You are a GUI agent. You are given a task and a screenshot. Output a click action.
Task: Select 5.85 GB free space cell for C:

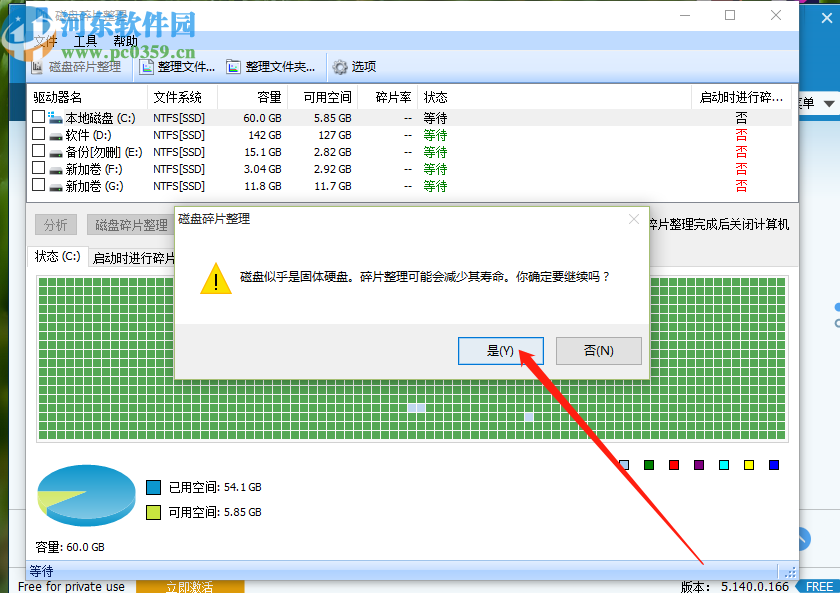coord(333,118)
